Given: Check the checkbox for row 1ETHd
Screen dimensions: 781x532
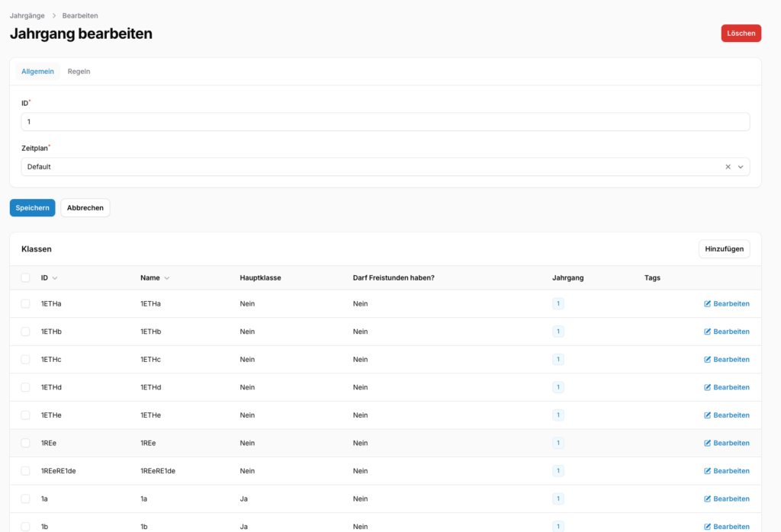Looking at the screenshot, I should [x=25, y=387].
